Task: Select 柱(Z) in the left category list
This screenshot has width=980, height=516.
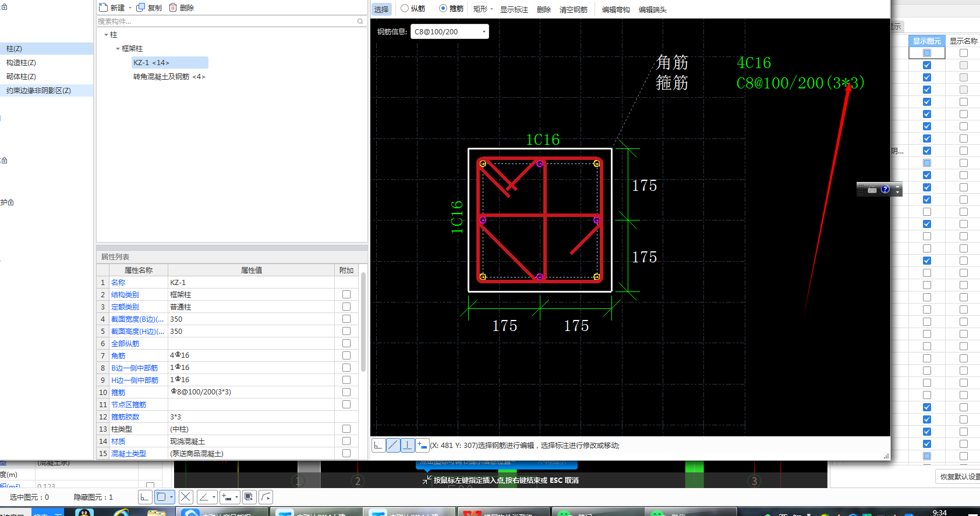Action: coord(47,49)
